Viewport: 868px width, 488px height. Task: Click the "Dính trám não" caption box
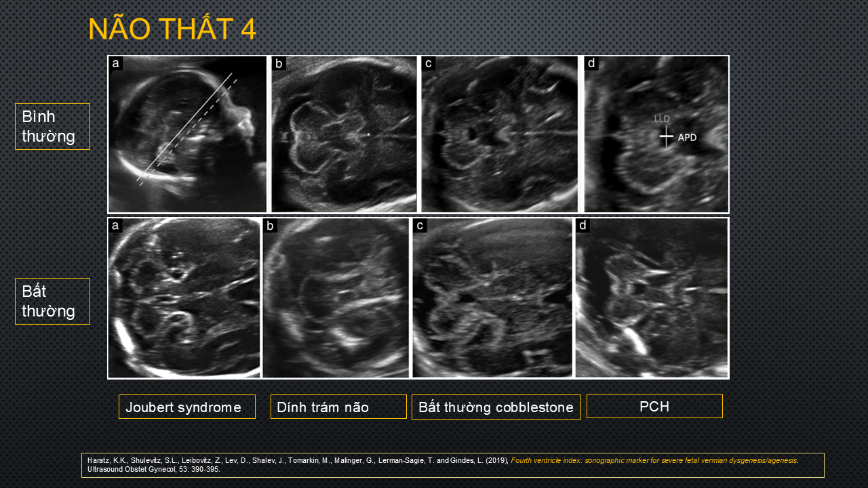click(x=338, y=407)
